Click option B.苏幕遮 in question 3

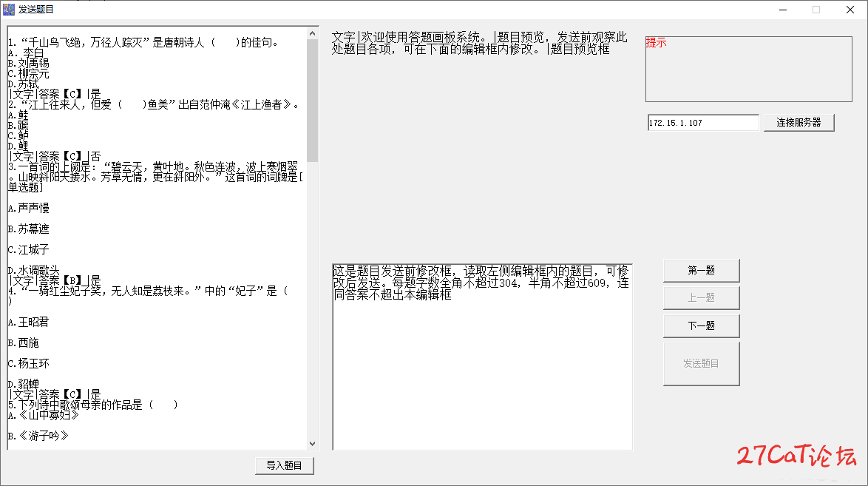tap(29, 229)
